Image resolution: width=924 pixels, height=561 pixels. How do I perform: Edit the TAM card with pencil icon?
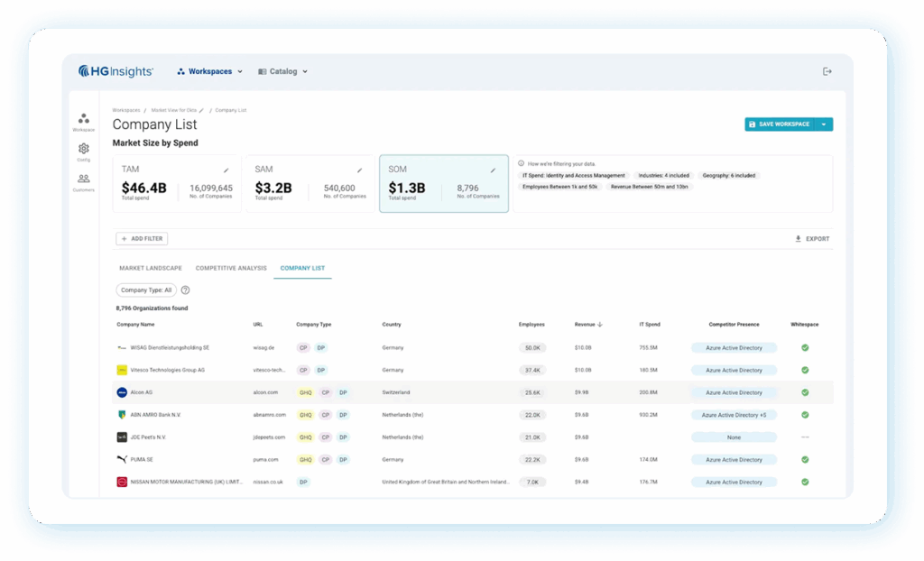[226, 170]
